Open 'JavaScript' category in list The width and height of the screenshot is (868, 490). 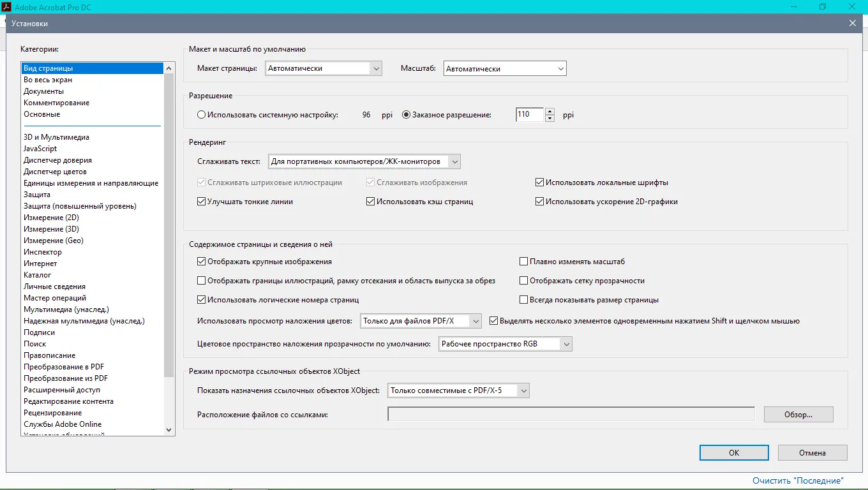click(40, 149)
